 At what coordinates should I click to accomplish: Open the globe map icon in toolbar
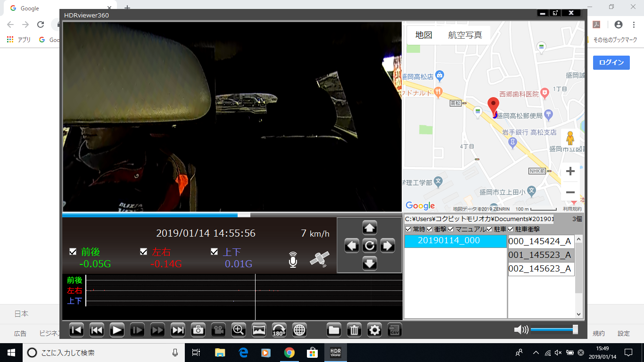[299, 329]
